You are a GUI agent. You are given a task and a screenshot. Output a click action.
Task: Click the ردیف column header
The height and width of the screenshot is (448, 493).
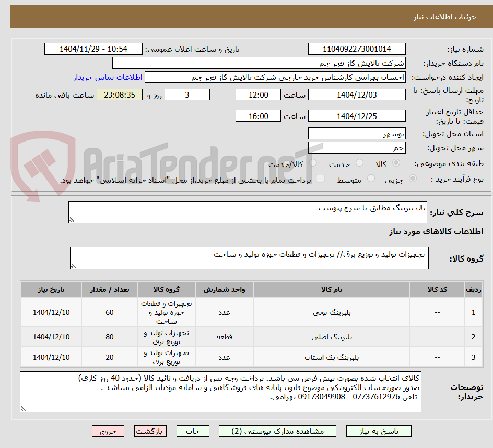point(473,290)
